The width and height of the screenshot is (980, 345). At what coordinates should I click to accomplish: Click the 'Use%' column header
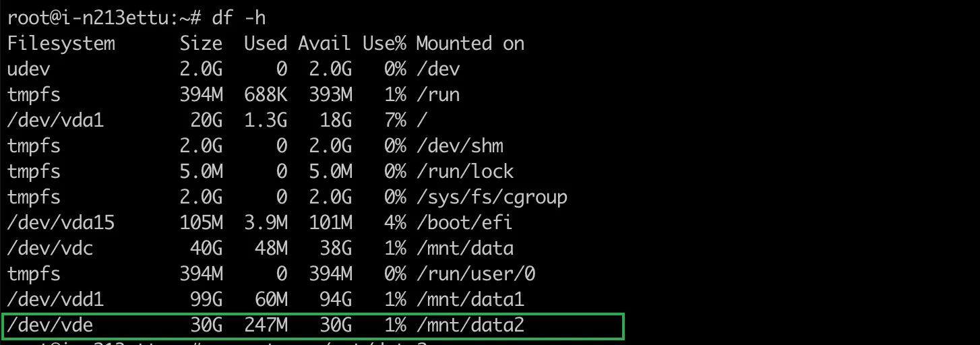point(384,44)
